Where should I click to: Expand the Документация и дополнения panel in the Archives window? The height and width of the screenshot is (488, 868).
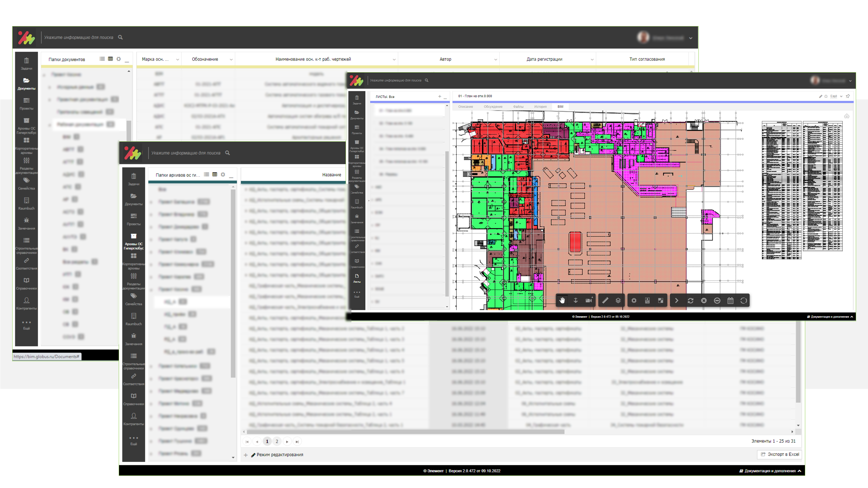(770, 471)
